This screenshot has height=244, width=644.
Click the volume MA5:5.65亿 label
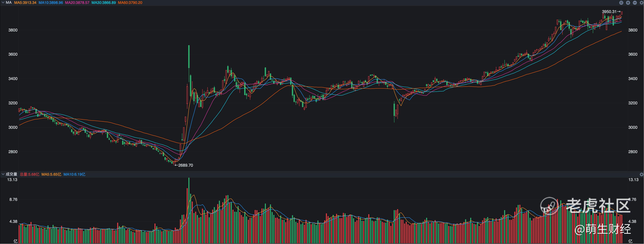(x=51, y=174)
